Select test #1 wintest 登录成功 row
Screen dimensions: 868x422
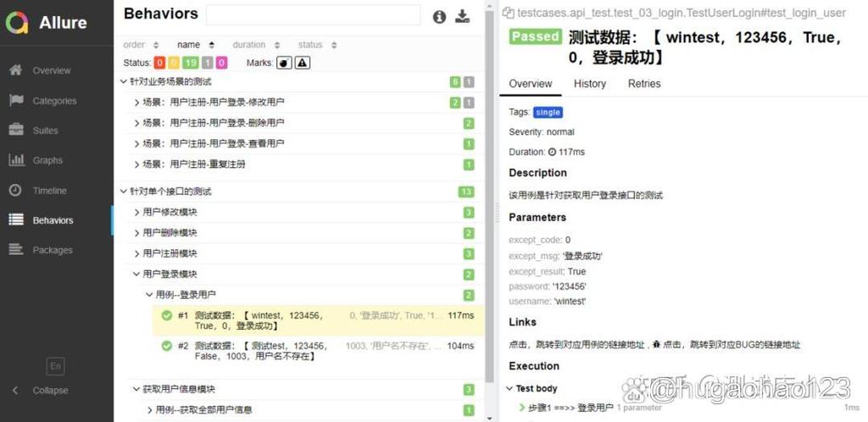319,320
